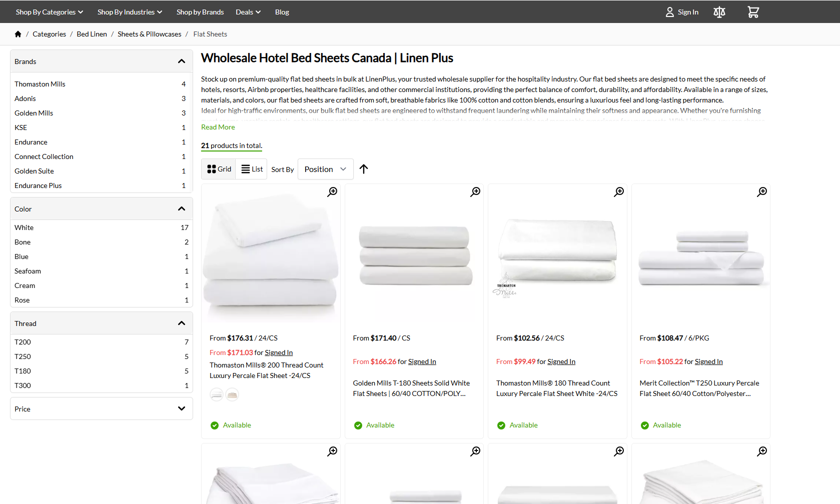The height and width of the screenshot is (504, 840).
Task: Switch to Grid view
Action: click(219, 169)
